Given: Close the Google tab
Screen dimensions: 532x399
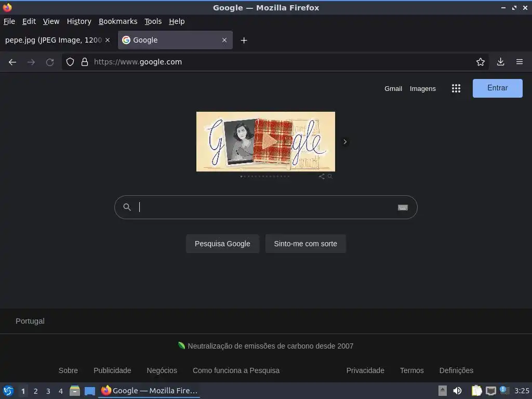Looking at the screenshot, I should click(224, 40).
